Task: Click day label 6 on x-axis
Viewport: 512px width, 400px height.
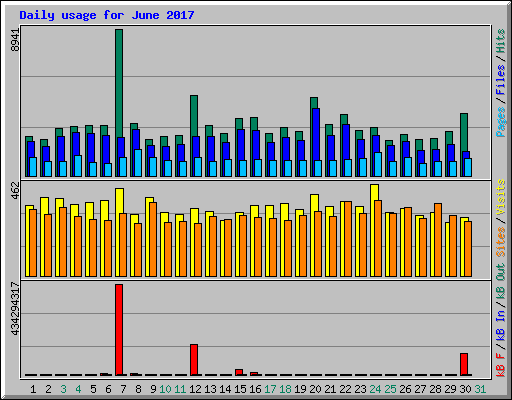Action: [x=108, y=389]
